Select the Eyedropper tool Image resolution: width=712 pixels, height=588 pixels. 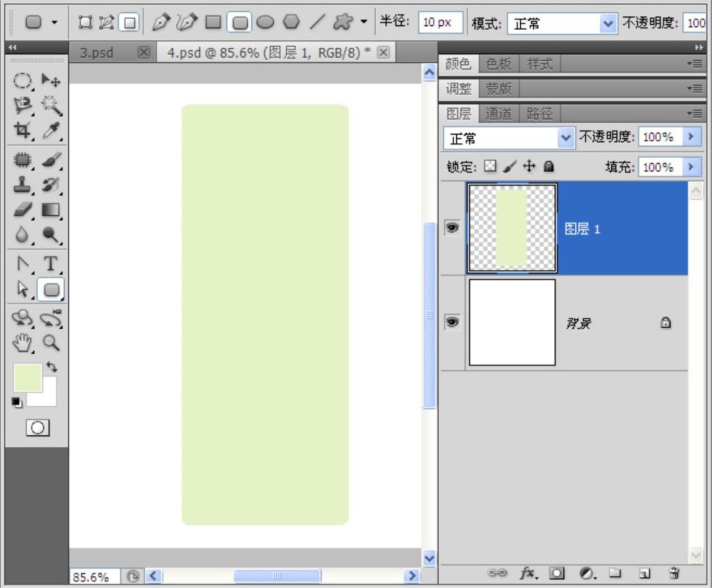coord(51,130)
